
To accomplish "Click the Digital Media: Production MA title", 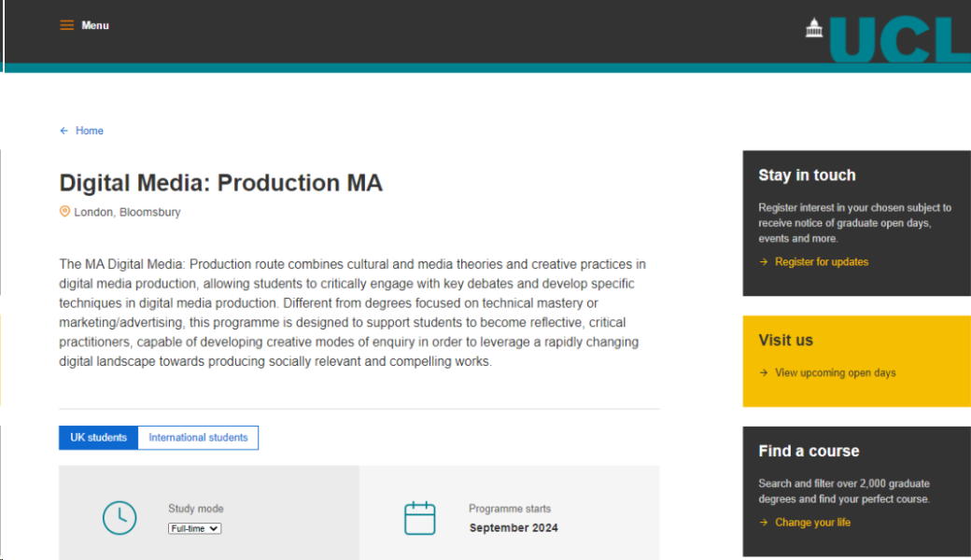I will point(221,183).
